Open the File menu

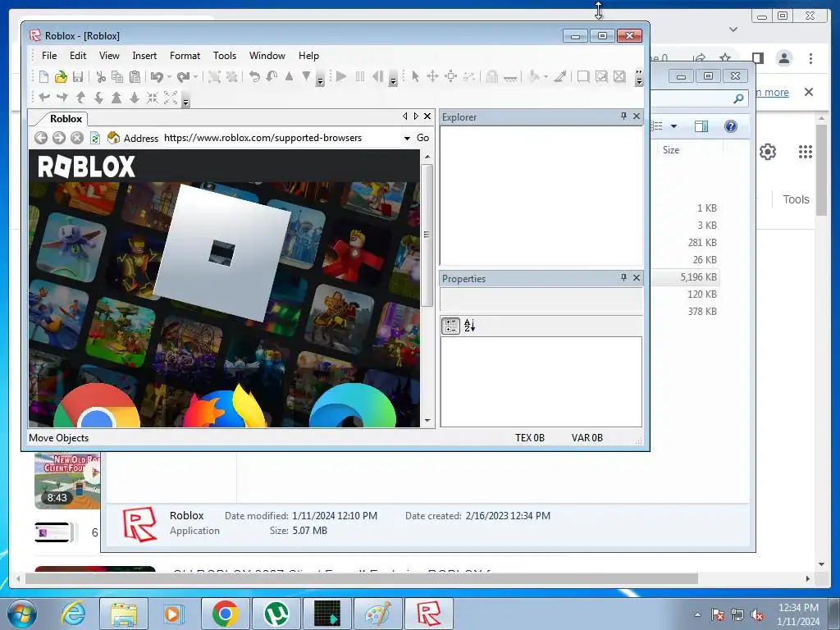pos(49,56)
